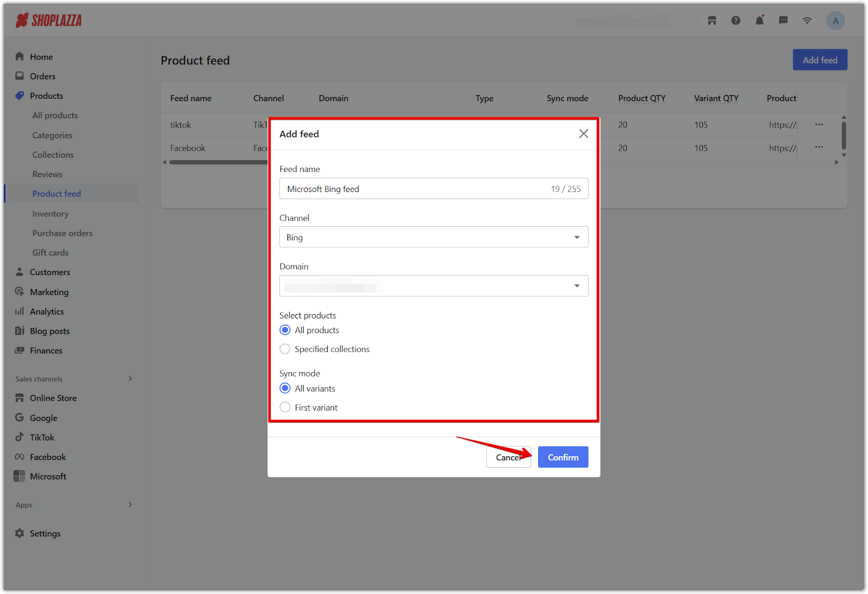This screenshot has width=868, height=594.
Task: Select the All variants sync mode
Action: pyautogui.click(x=285, y=388)
